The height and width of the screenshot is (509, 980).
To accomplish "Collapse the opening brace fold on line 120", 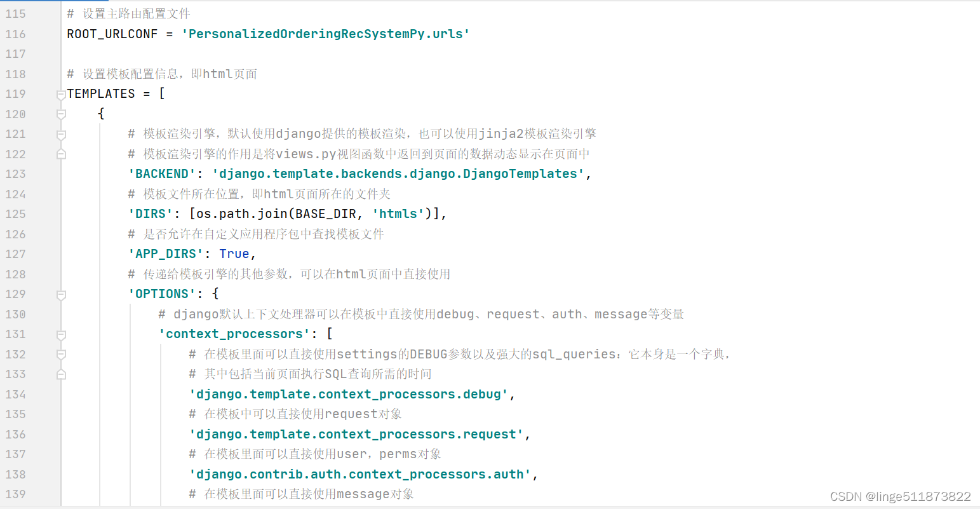I will coord(61,114).
